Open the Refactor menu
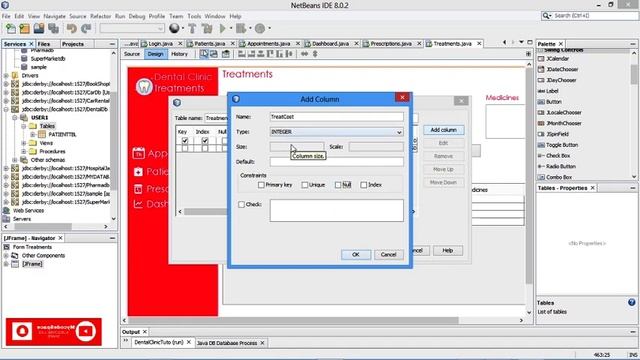 (100, 16)
